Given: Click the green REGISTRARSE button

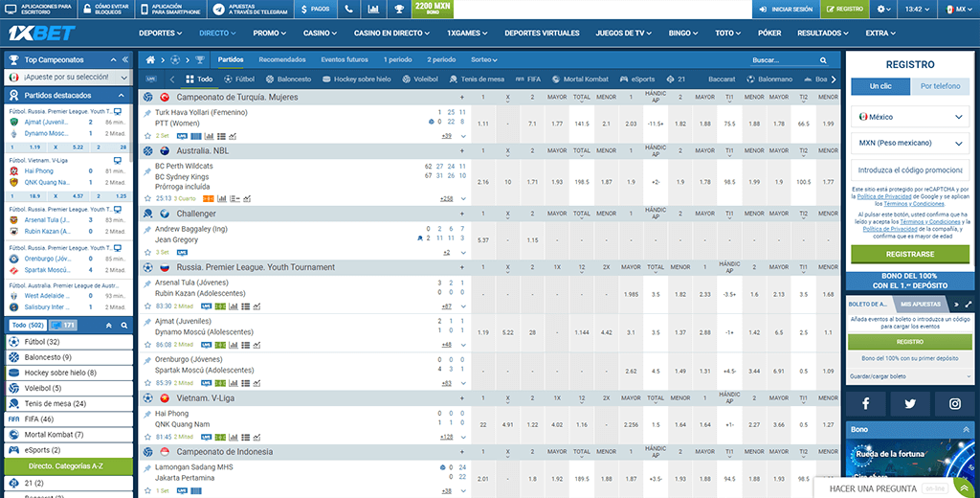Looking at the screenshot, I should (910, 255).
